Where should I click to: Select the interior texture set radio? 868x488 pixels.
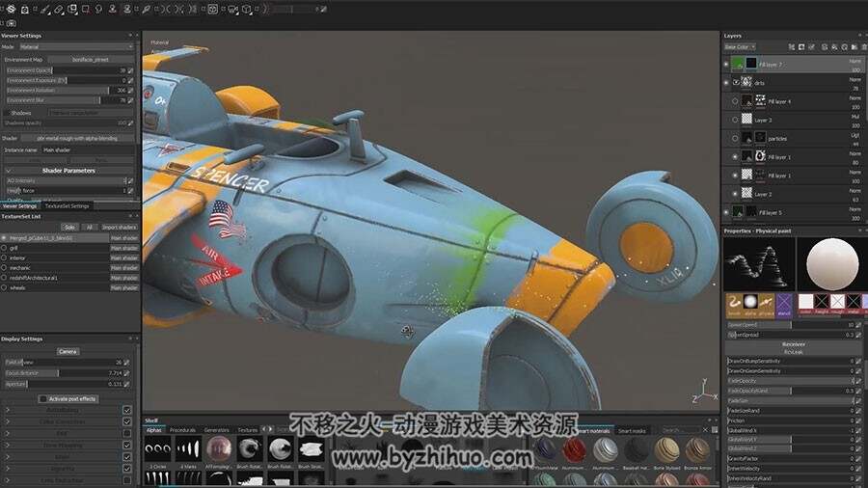point(4,258)
